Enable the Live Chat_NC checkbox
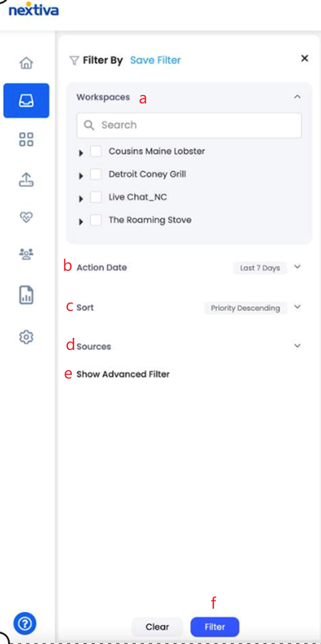This screenshot has width=321, height=644. (x=96, y=198)
